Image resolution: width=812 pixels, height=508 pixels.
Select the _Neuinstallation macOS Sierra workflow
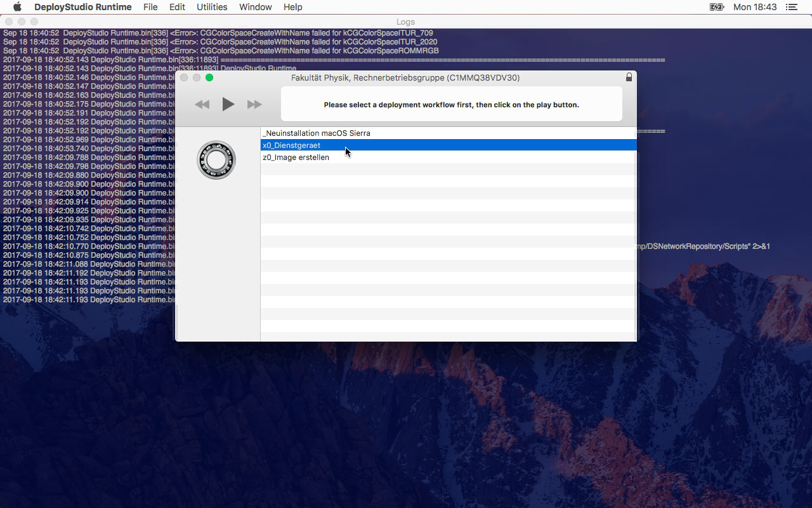(448, 133)
